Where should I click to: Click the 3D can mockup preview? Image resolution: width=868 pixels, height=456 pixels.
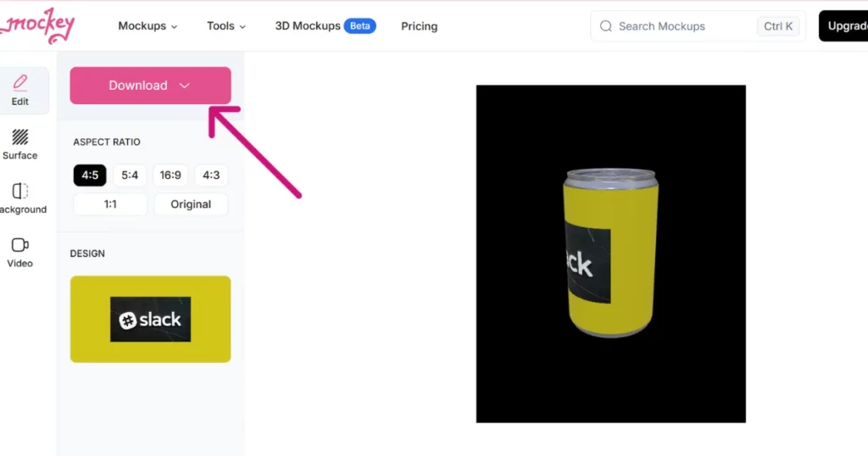click(610, 254)
